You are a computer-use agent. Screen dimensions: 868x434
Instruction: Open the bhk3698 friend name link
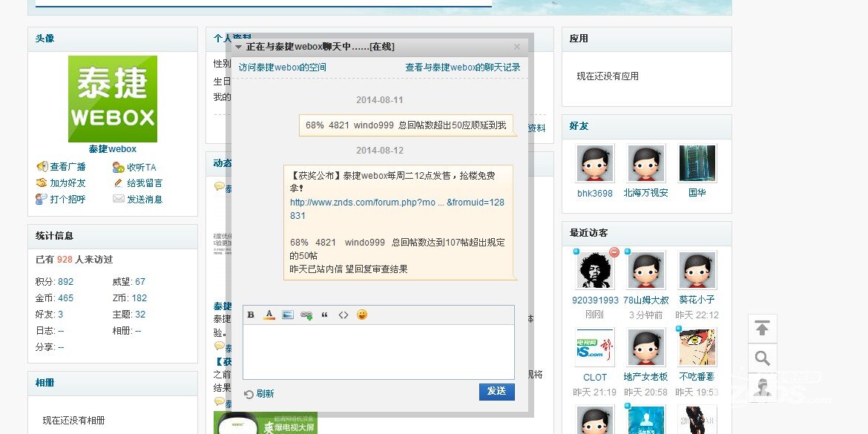point(595,193)
